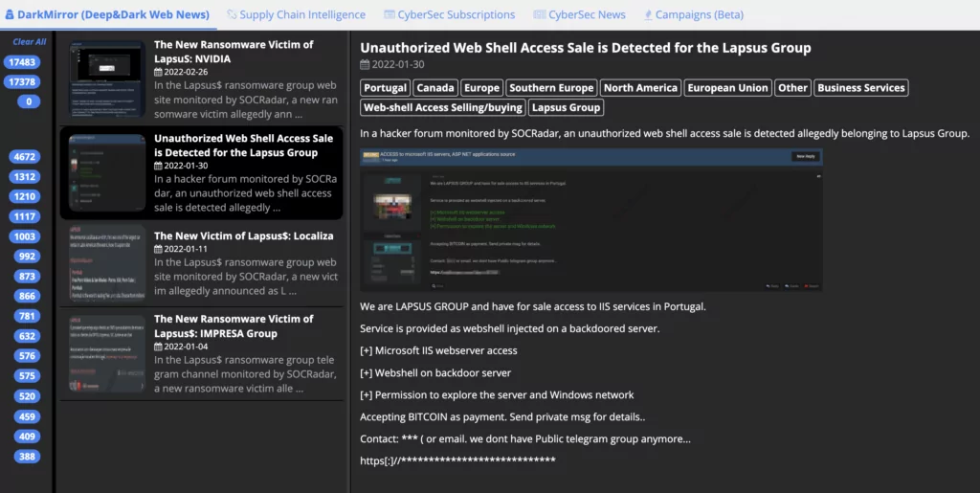Click calendar icon next to 2022-01-04
Viewport: 980px width, 493px height.
coord(158,347)
